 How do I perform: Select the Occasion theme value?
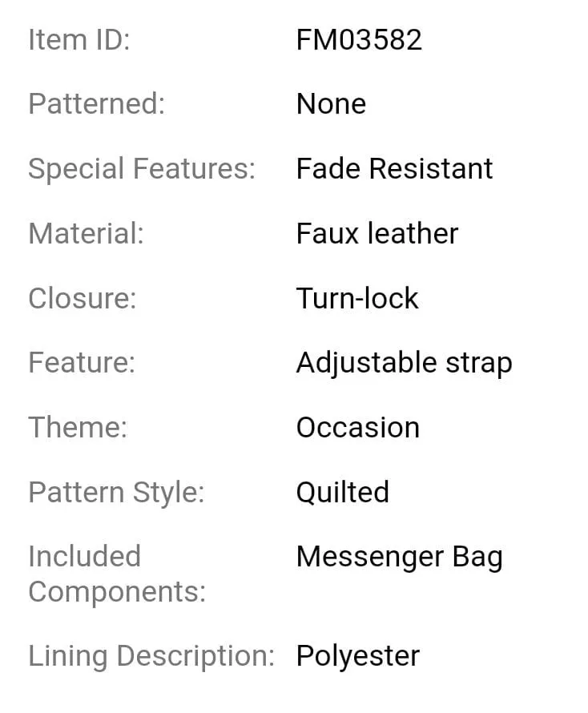click(x=358, y=428)
